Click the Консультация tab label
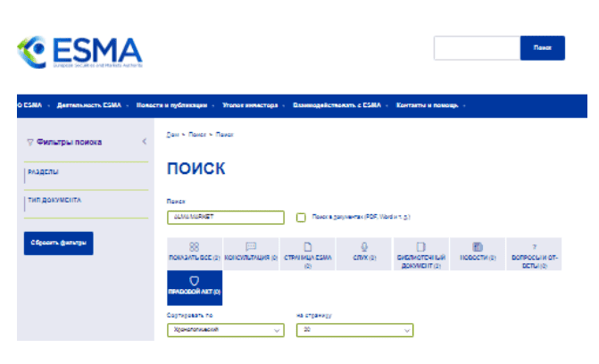Viewport: 599px width, 364px height. [251, 258]
